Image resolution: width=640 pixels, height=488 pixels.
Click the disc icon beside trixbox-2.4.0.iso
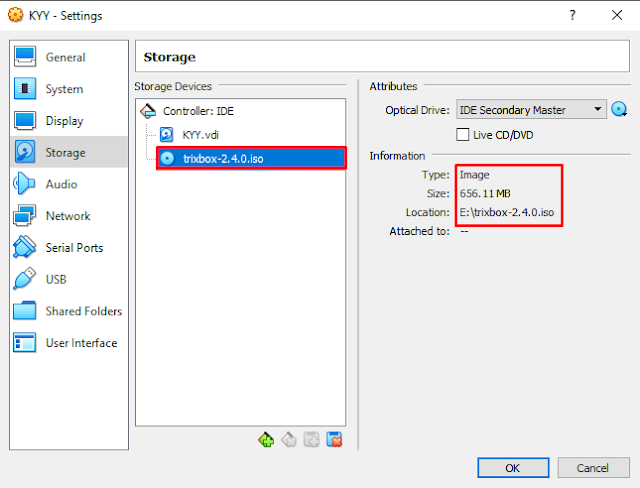coord(167,158)
